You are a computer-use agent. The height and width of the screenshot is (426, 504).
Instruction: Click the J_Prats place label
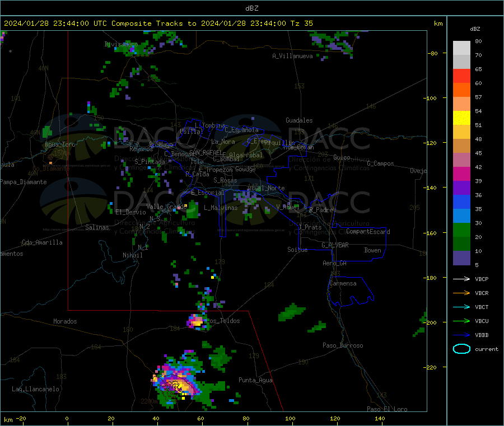point(310,227)
